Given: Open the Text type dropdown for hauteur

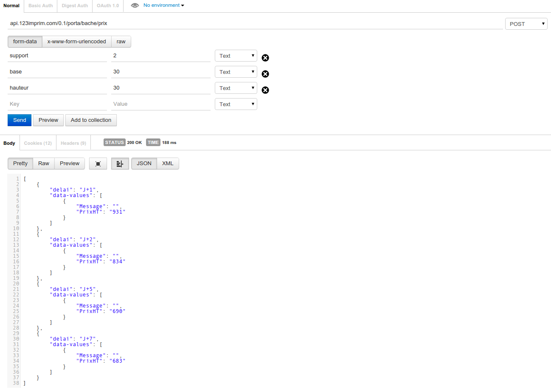Looking at the screenshot, I should click(236, 88).
